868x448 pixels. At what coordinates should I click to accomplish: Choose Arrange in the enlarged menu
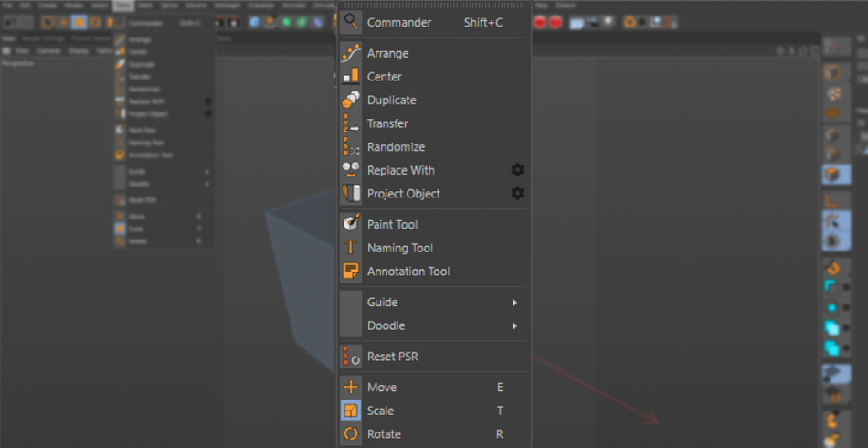click(x=435, y=54)
